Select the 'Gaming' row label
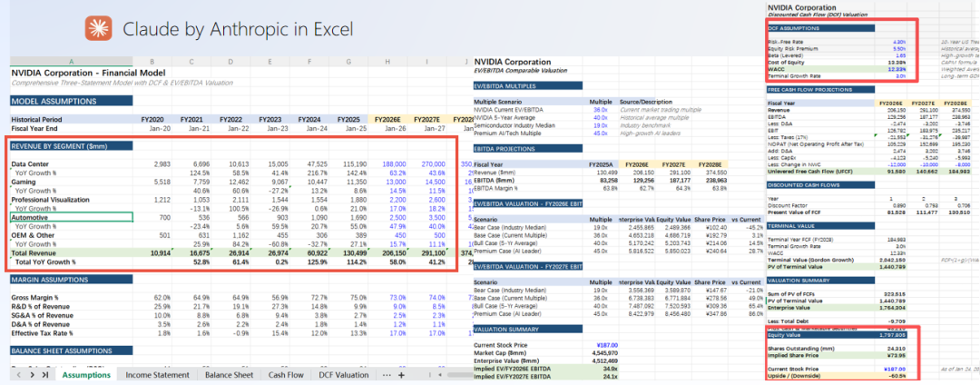 pyautogui.click(x=24, y=182)
